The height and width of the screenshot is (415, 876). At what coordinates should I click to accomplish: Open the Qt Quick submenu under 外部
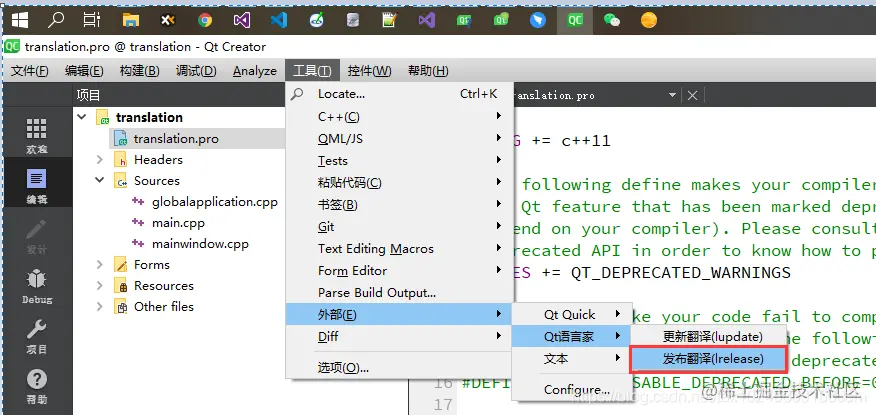pos(572,314)
